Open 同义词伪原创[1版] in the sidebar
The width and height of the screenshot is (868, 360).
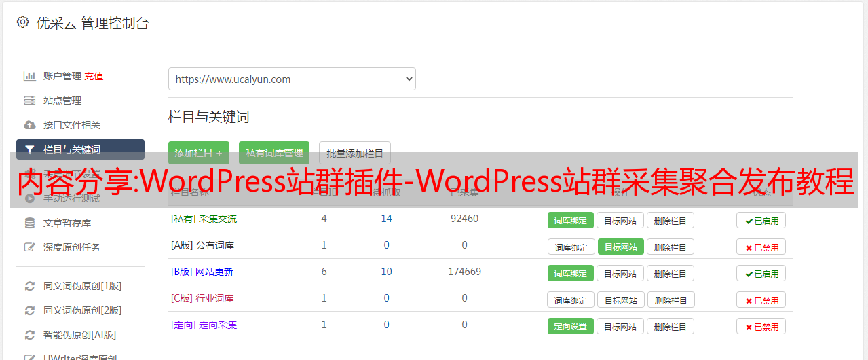(83, 286)
